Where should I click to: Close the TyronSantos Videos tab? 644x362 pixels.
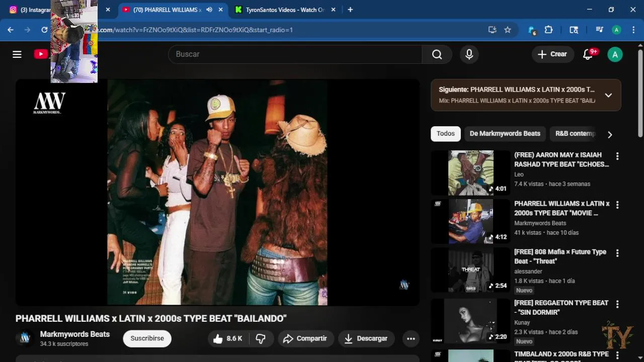pos(333,10)
